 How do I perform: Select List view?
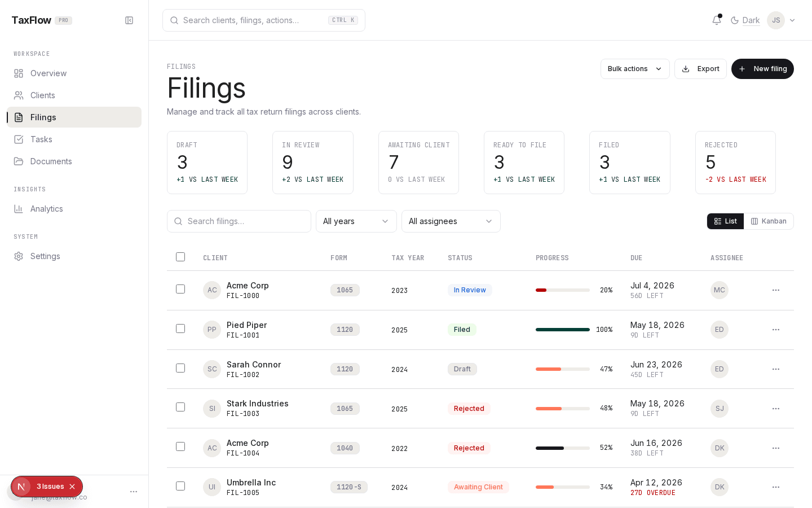click(x=725, y=221)
